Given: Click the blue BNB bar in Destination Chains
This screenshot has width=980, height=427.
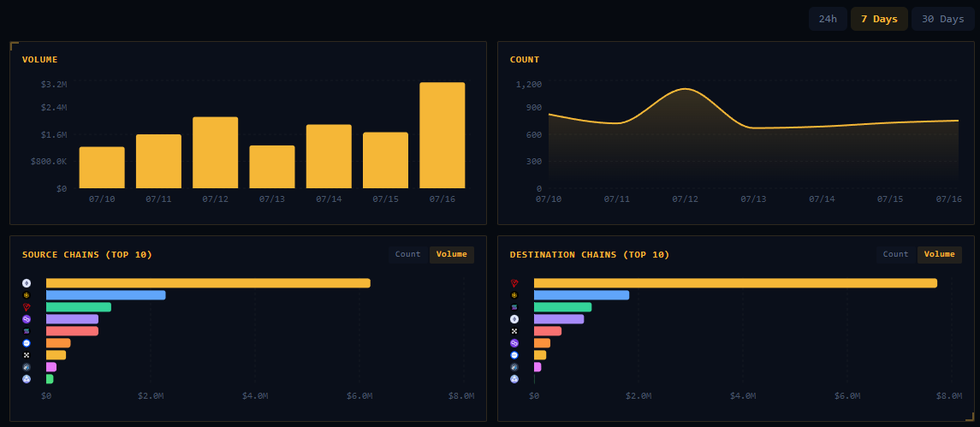Looking at the screenshot, I should (x=582, y=295).
